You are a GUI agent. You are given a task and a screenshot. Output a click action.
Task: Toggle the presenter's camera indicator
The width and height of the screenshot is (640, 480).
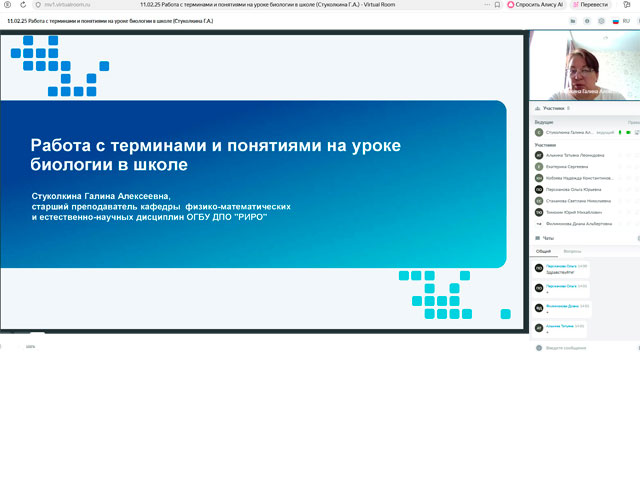coord(628,132)
